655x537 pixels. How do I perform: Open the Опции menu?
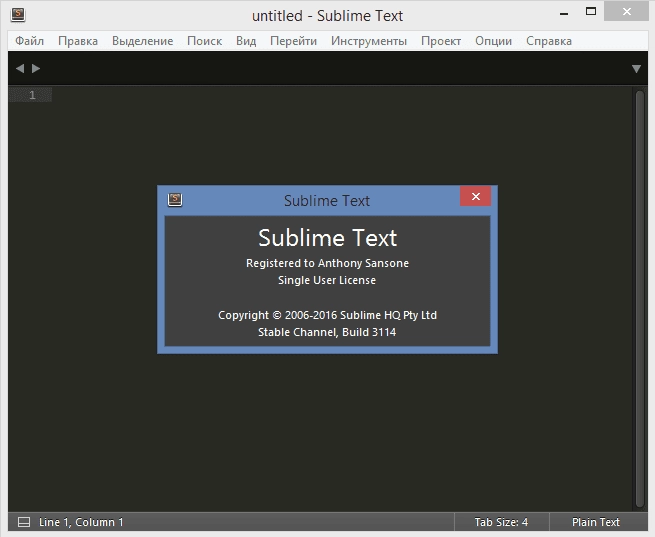tap(493, 41)
